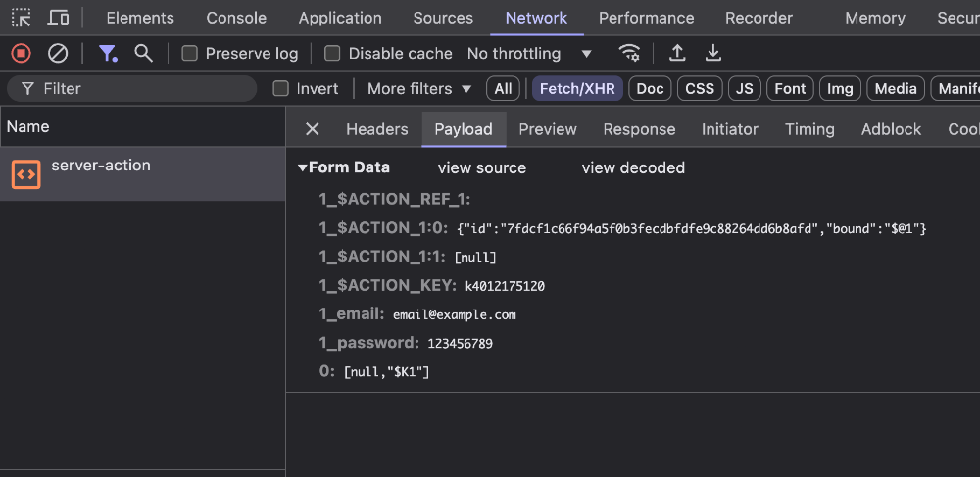This screenshot has height=477, width=980.
Task: Stop recording network log
Action: [21, 53]
